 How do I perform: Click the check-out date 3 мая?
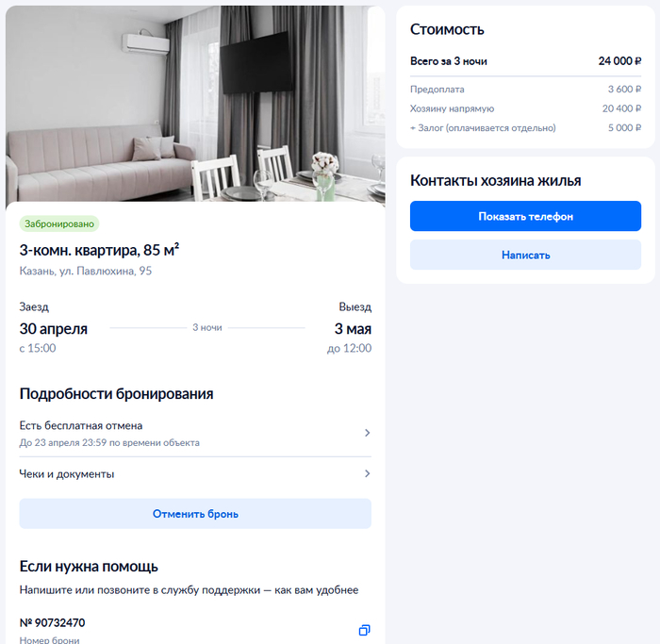click(353, 329)
